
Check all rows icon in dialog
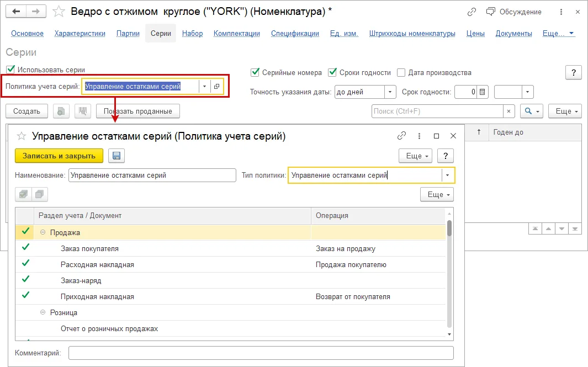click(x=23, y=194)
